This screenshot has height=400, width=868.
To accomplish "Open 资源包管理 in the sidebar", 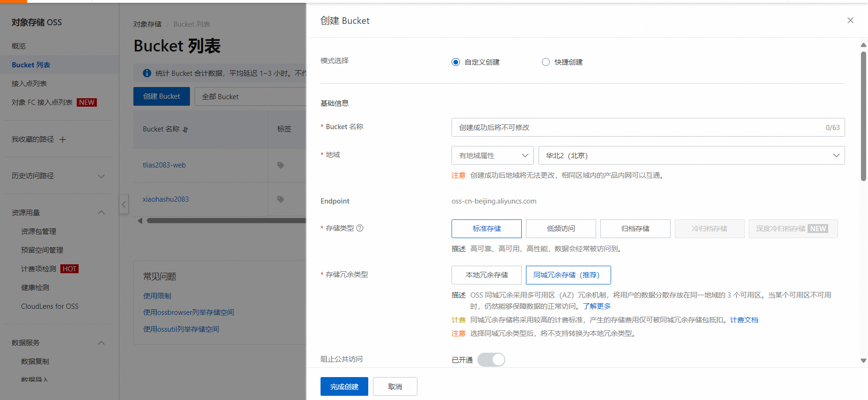I will [x=38, y=232].
